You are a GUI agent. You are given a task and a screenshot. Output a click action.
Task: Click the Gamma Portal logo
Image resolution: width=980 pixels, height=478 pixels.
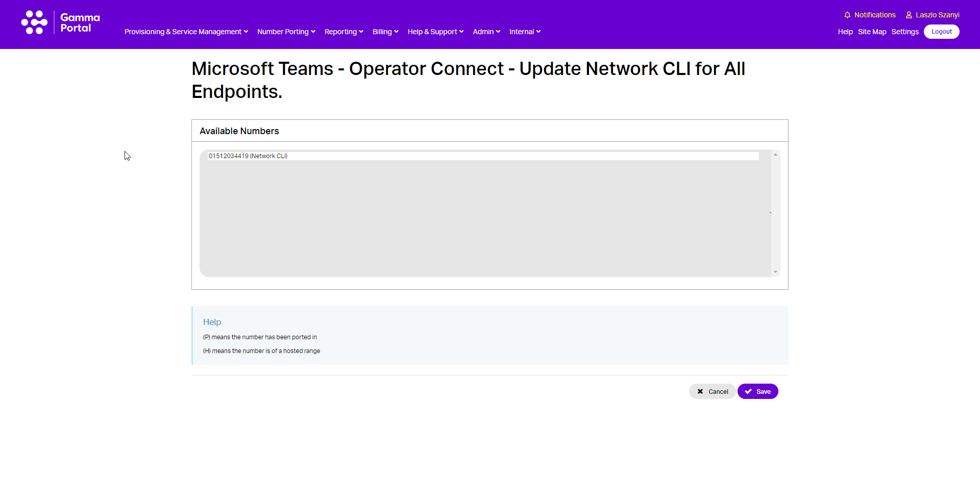[60, 22]
